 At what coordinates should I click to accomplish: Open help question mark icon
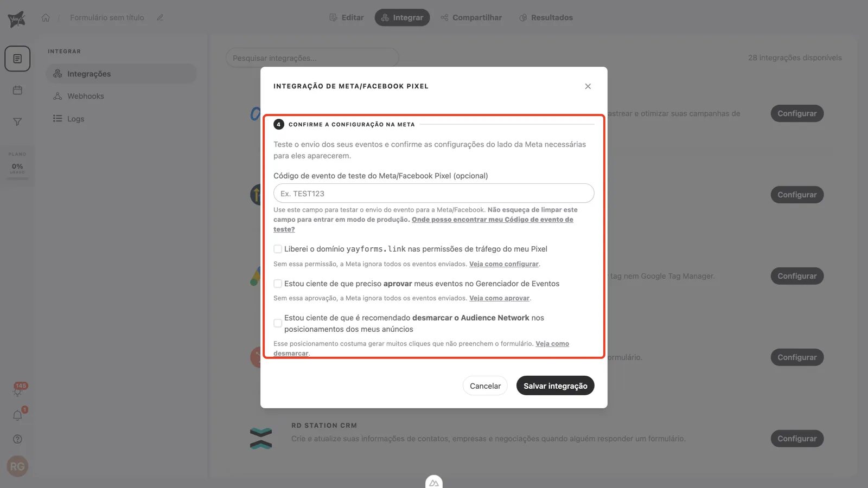tap(17, 439)
